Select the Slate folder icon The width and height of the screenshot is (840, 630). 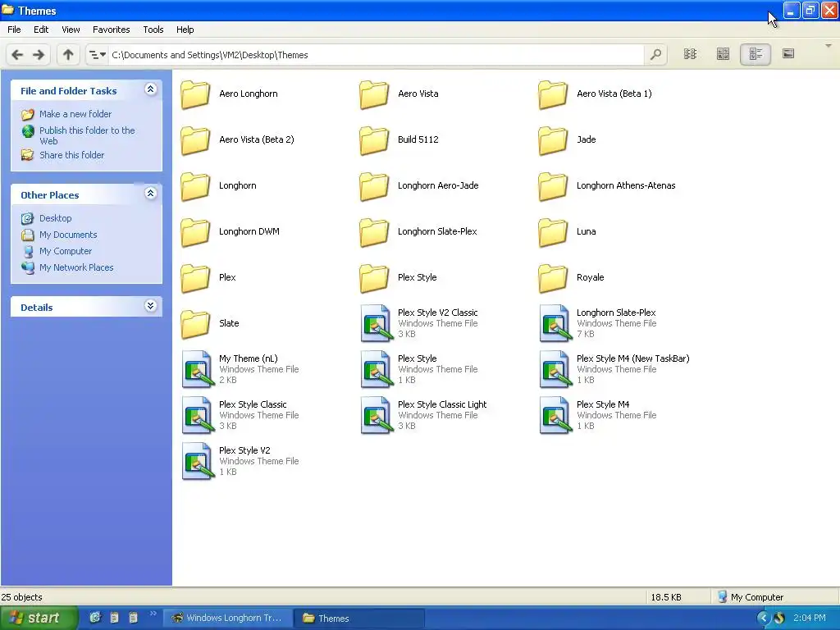[195, 324]
